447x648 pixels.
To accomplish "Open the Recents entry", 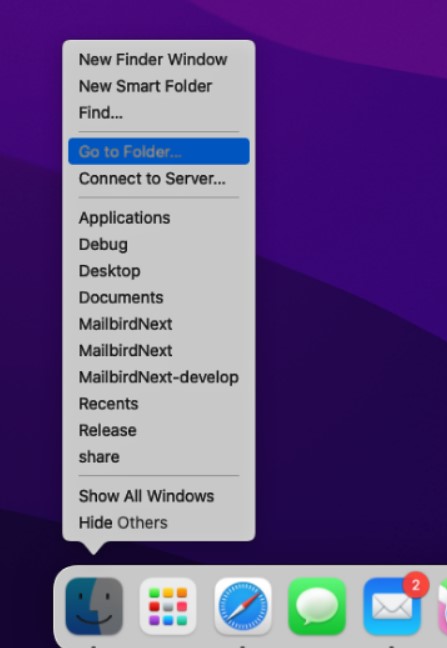I will 159,403.
